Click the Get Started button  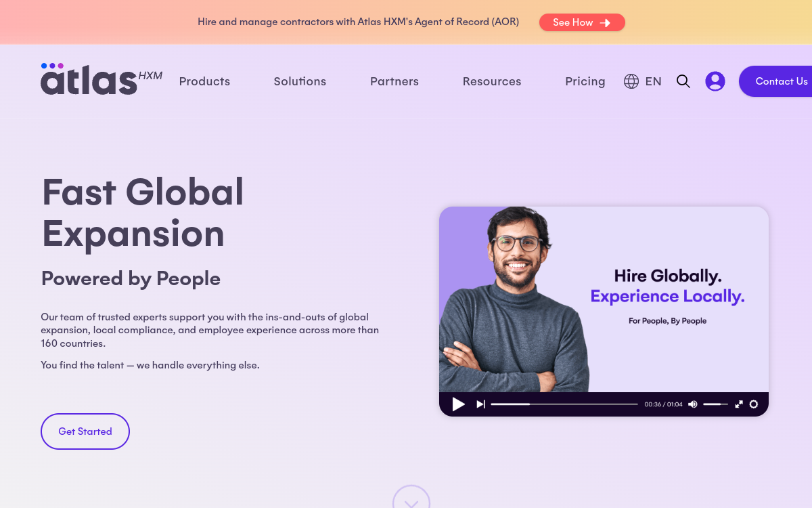(85, 431)
